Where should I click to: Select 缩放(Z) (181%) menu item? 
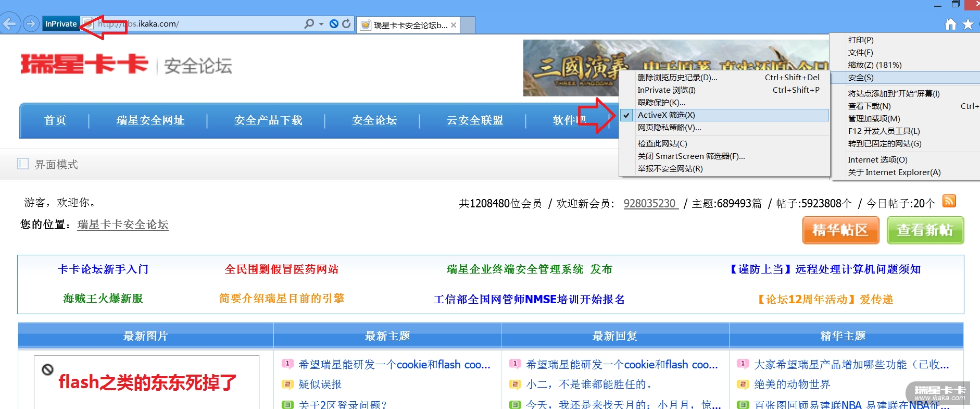click(x=906, y=65)
